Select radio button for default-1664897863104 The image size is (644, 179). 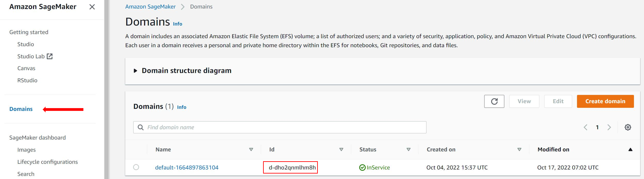coord(136,167)
